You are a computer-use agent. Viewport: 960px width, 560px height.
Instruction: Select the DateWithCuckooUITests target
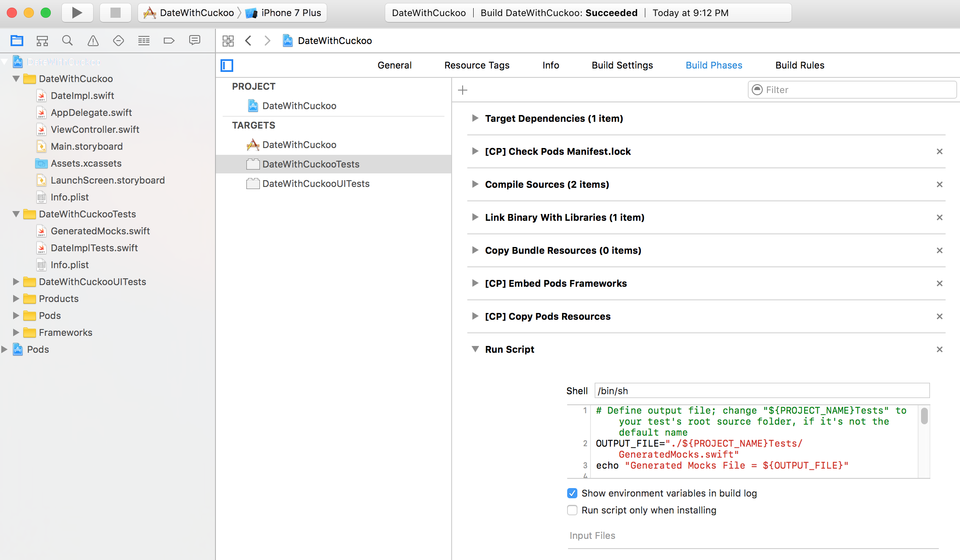[x=315, y=184]
